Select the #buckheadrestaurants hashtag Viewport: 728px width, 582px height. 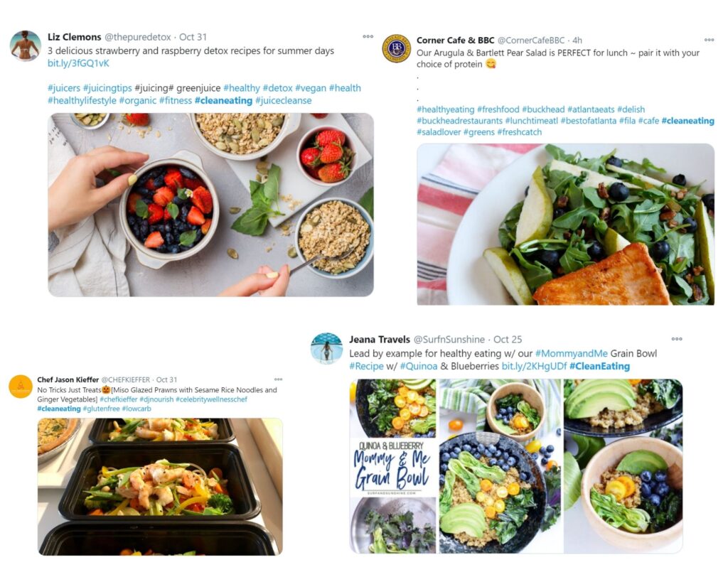459,121
